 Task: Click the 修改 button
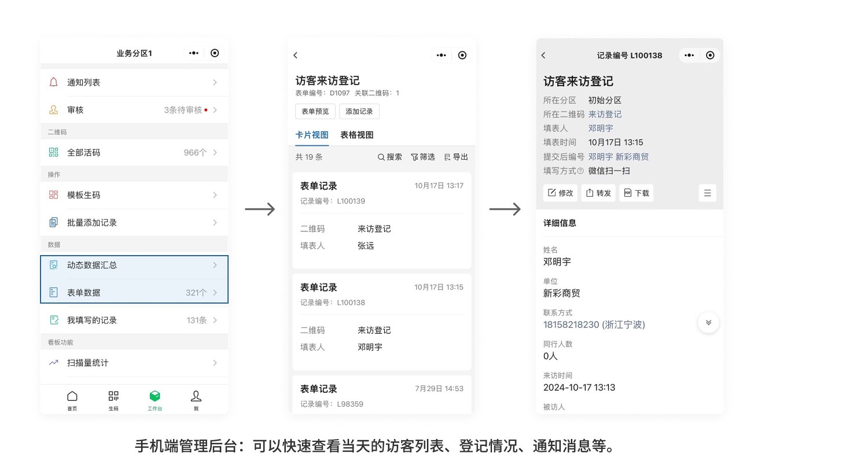560,193
